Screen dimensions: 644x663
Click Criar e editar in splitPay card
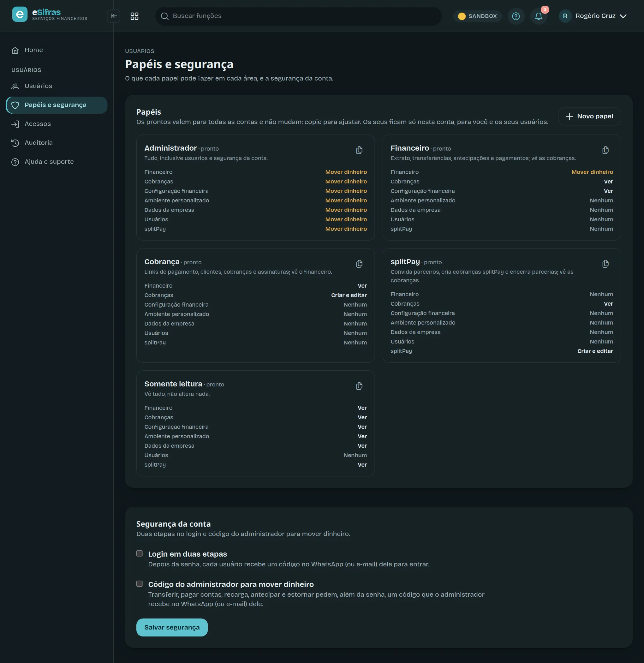pos(595,351)
